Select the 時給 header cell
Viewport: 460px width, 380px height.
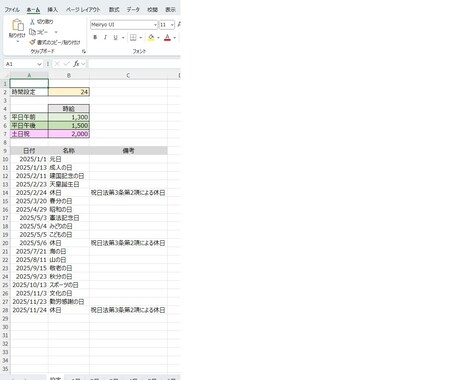pos(69,109)
